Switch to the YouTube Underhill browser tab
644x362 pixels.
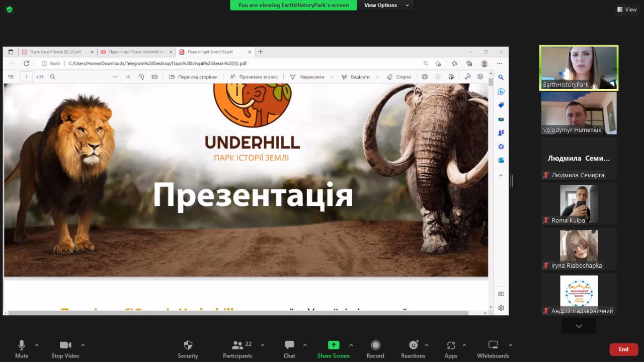[x=133, y=52]
